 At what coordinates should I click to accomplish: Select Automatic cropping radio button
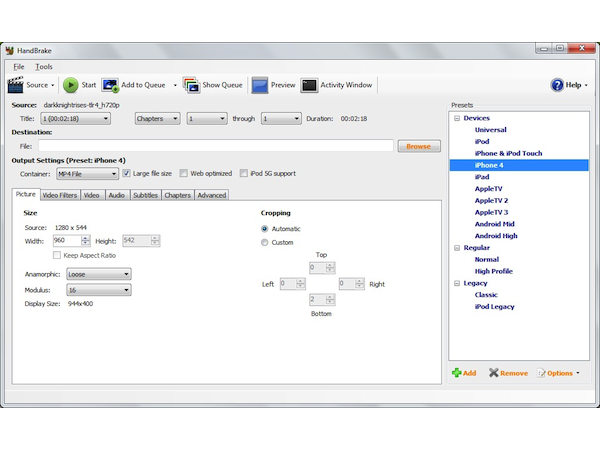[x=264, y=229]
